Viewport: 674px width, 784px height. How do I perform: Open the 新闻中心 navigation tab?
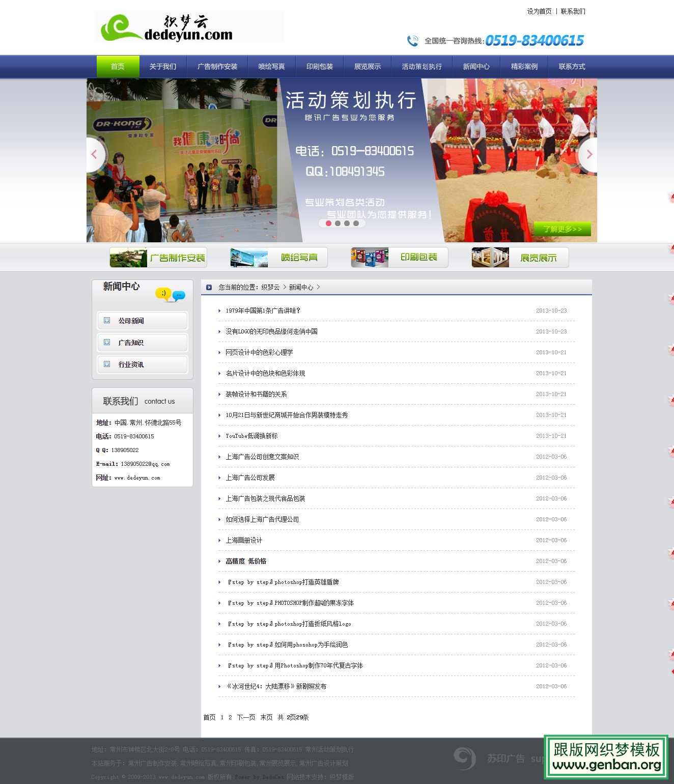pos(475,66)
